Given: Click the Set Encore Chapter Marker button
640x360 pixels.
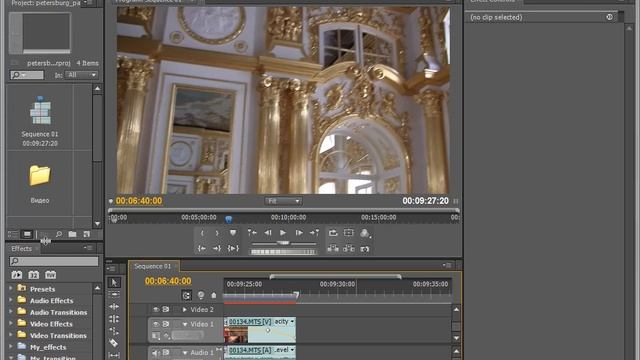Looking at the screenshot, I should (201, 295).
